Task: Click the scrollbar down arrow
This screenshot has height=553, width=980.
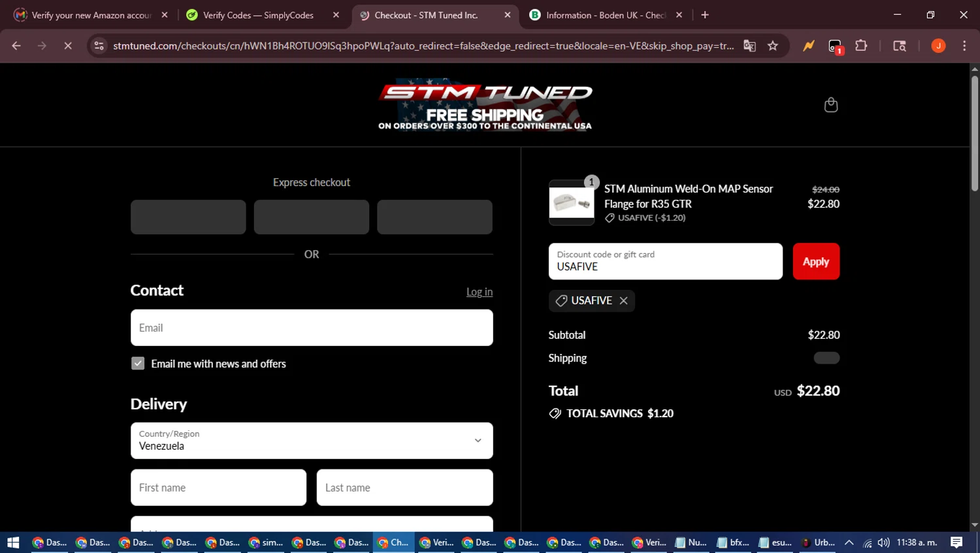Action: tap(974, 525)
